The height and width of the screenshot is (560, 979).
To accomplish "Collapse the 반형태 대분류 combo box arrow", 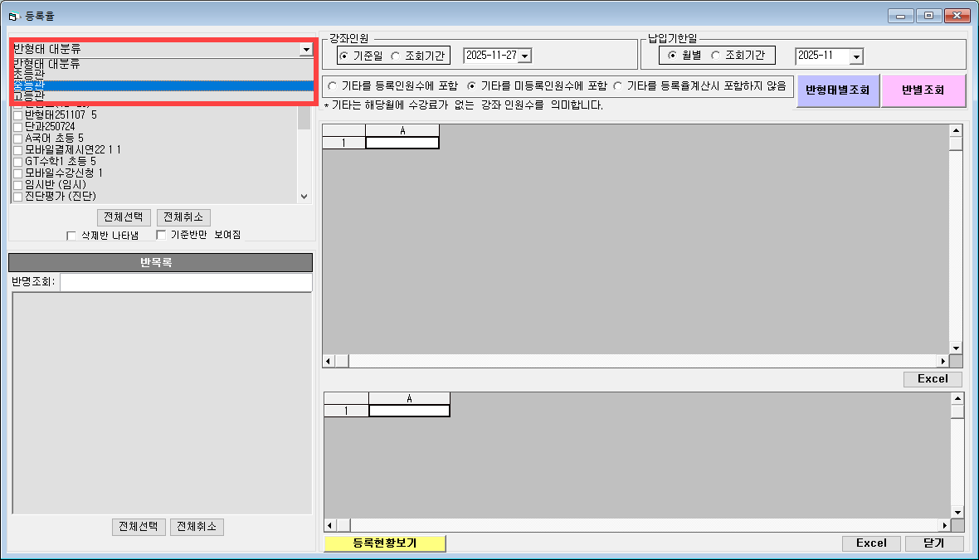I will click(306, 50).
